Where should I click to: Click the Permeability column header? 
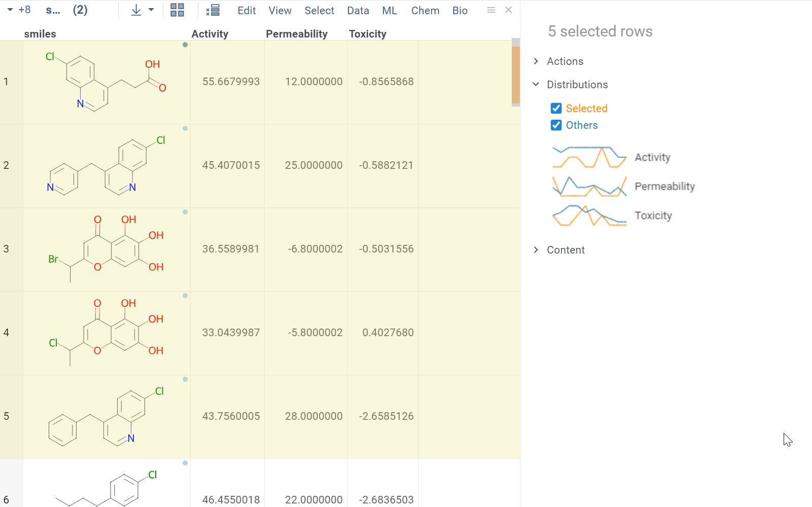[x=297, y=34]
